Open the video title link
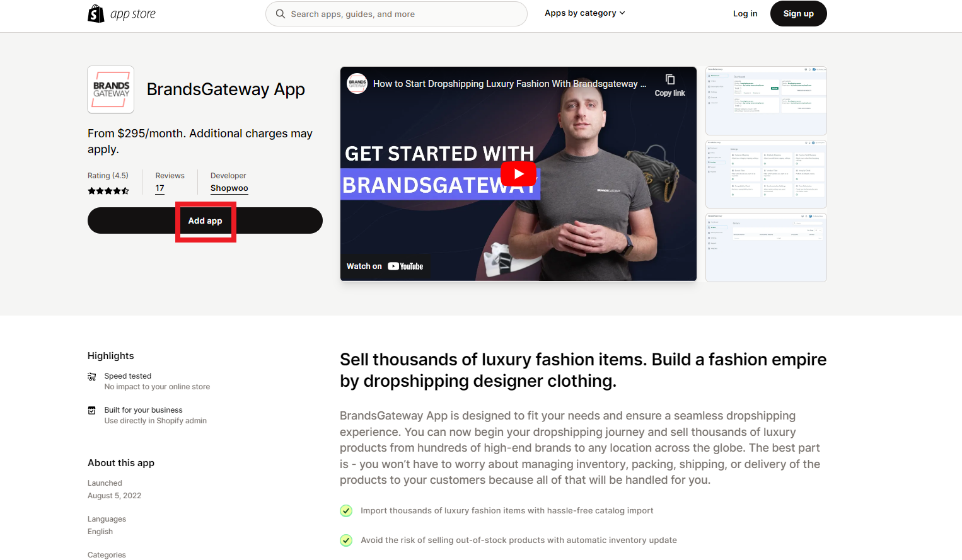Image resolution: width=962 pixels, height=560 pixels. click(x=509, y=84)
